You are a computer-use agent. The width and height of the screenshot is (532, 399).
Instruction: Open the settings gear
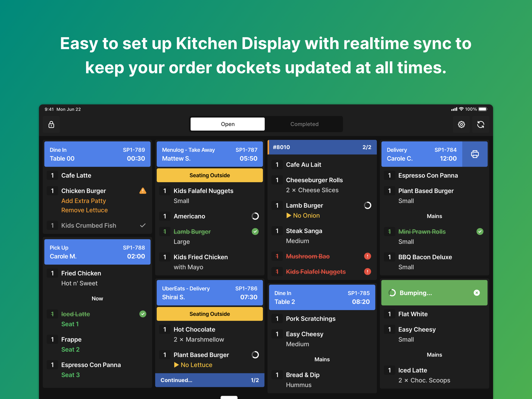click(x=461, y=124)
